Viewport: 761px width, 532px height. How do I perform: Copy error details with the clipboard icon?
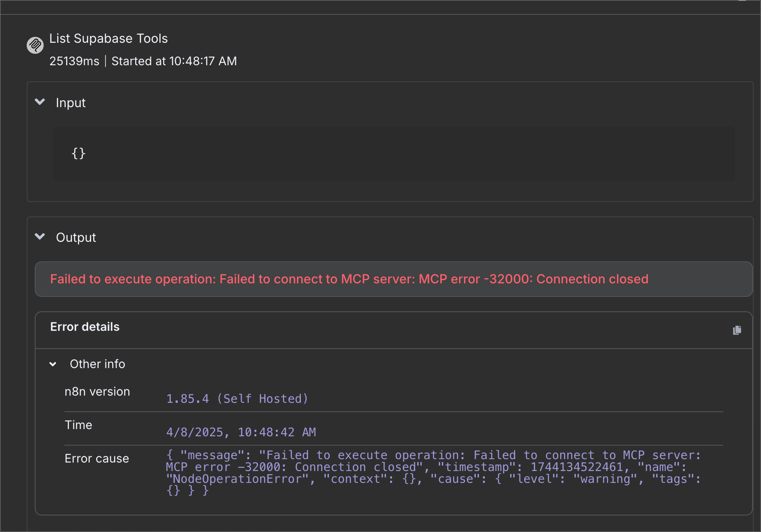[x=737, y=330]
